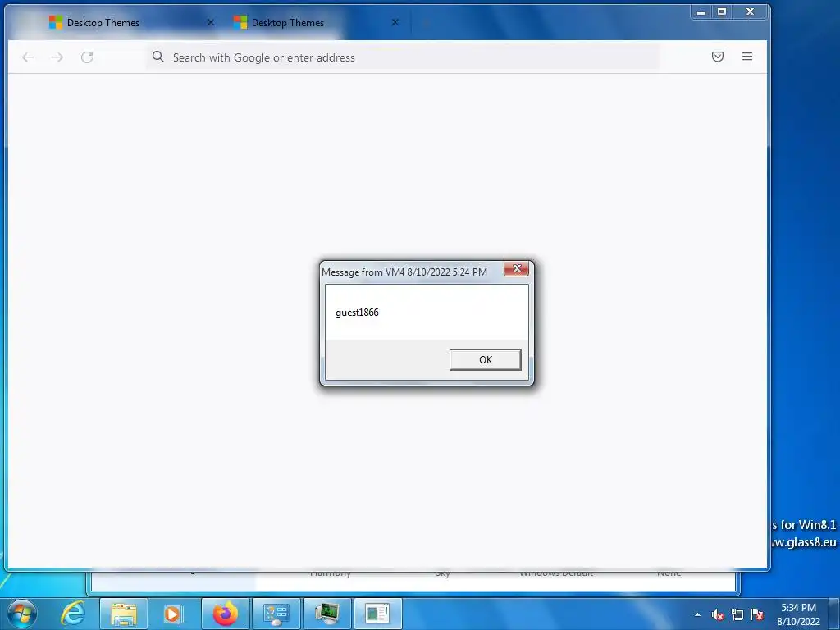Reload the page with the refresh icon
The height and width of the screenshot is (630, 840).
(87, 57)
